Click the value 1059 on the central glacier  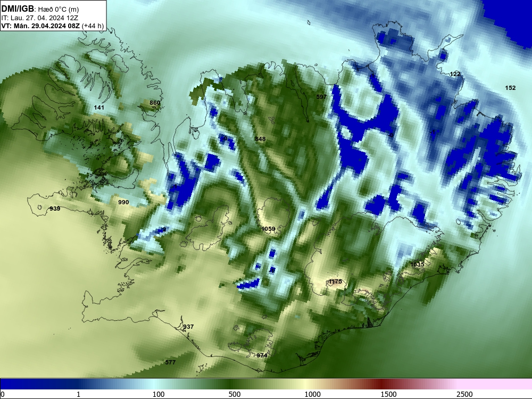point(268,229)
